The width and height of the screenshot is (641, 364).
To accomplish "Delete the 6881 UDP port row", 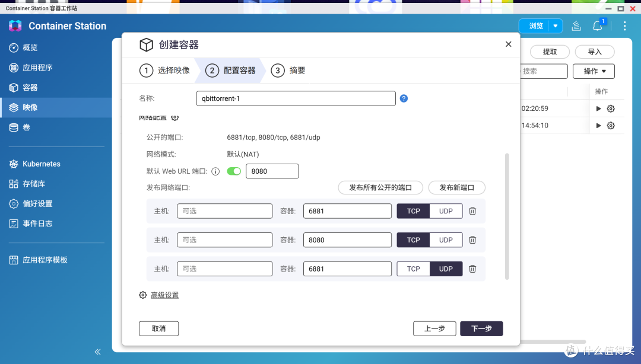I will click(x=472, y=269).
